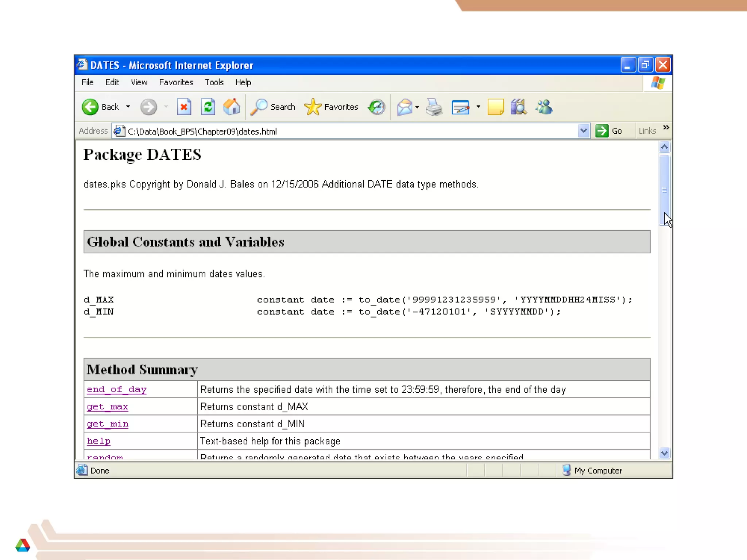Open Search pane with magnifier icon

pos(272,107)
